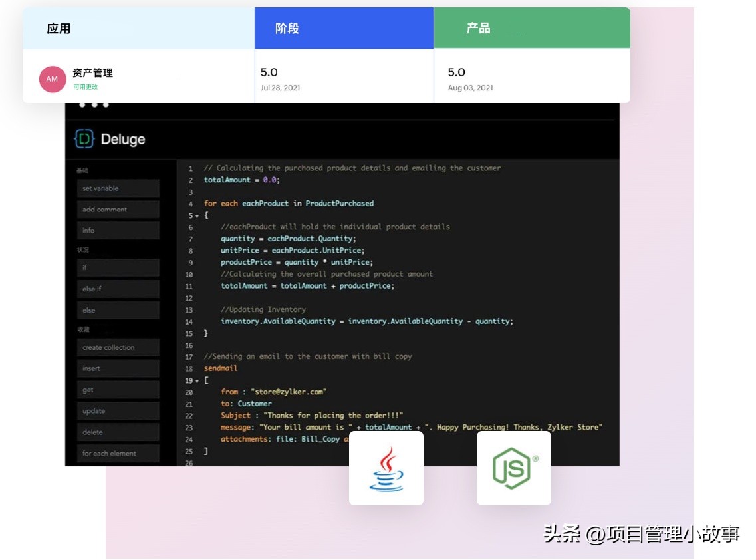Select the "update" action
The image size is (756, 560).
click(x=118, y=410)
